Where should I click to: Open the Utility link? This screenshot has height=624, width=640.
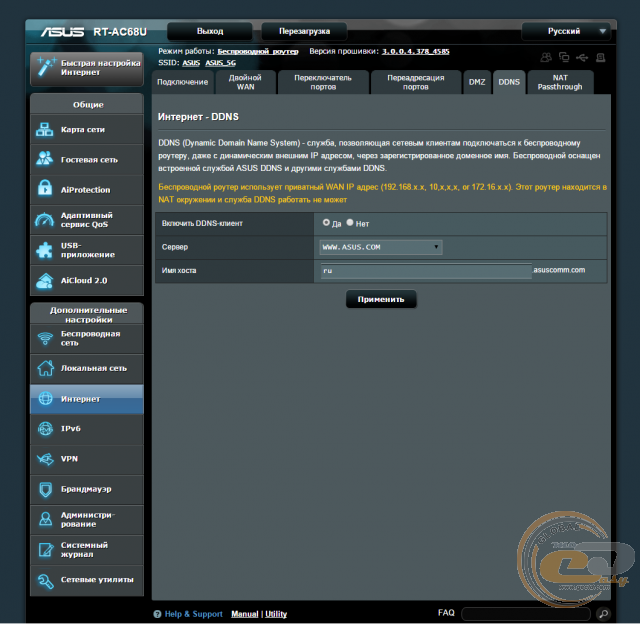[276, 614]
